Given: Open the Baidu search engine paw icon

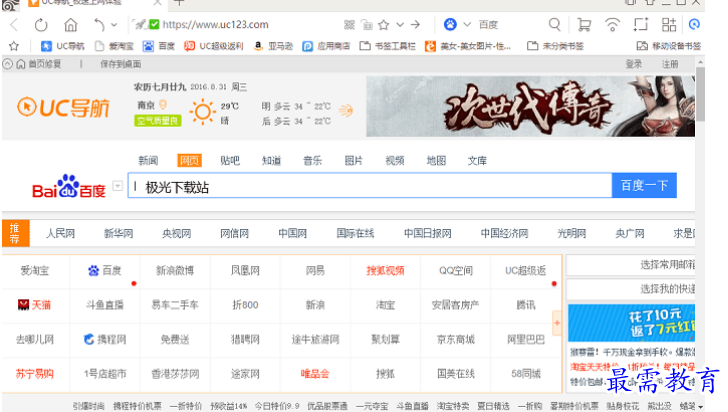Looking at the screenshot, I should coord(450,25).
